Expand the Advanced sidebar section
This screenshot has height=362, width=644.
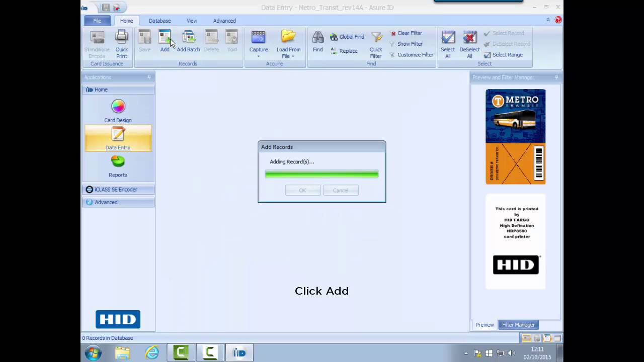coord(118,202)
